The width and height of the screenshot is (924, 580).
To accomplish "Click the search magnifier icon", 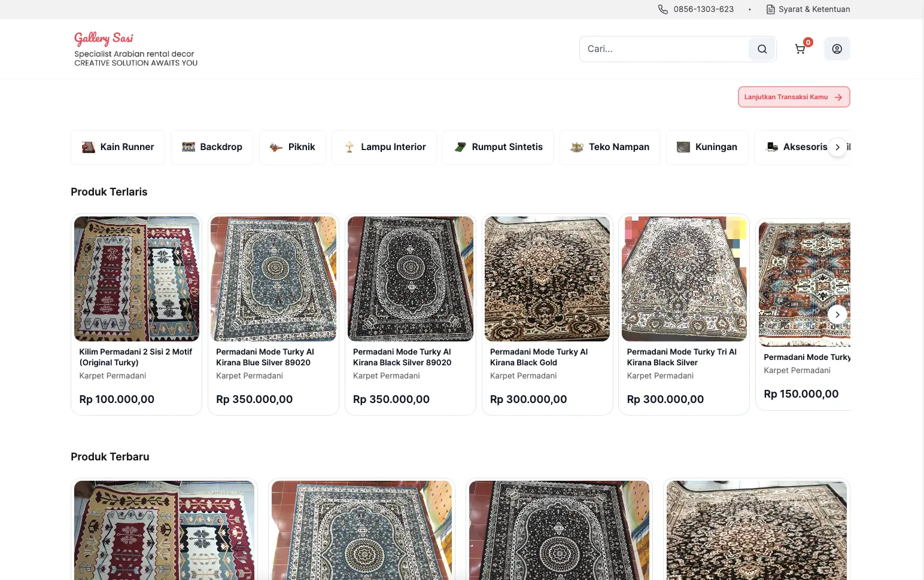I will pos(762,49).
